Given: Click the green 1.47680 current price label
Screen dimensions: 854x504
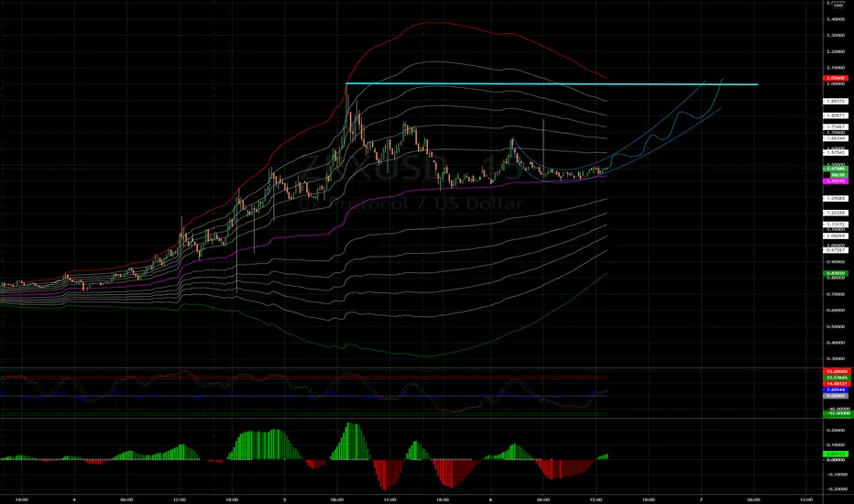Looking at the screenshot, I should point(836,169).
